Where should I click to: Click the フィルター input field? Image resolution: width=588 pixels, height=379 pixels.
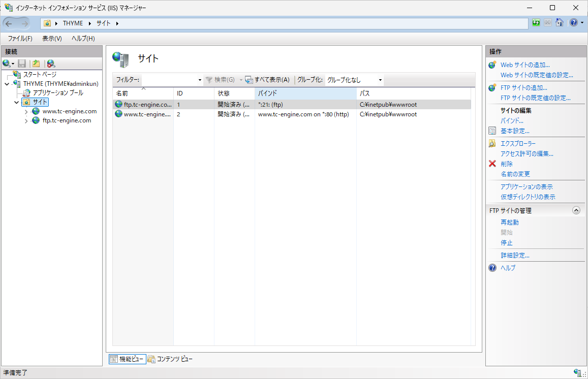(169, 80)
